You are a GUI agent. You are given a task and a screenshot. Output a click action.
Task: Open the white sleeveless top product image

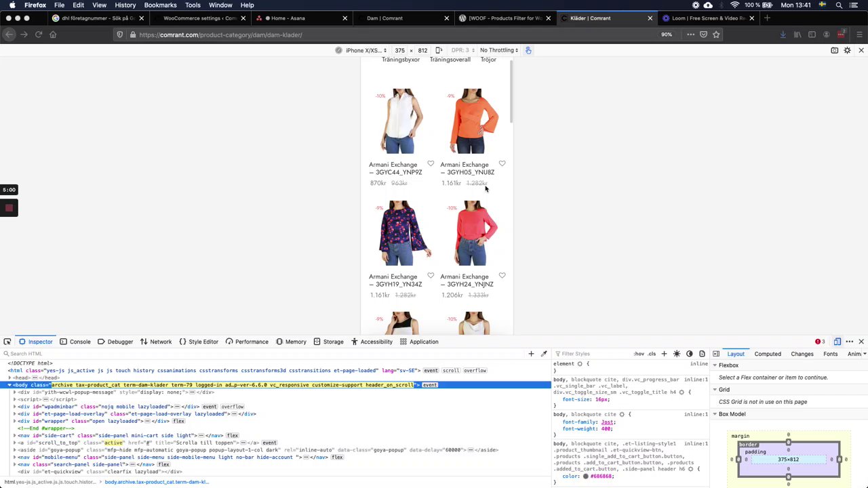tap(401, 121)
